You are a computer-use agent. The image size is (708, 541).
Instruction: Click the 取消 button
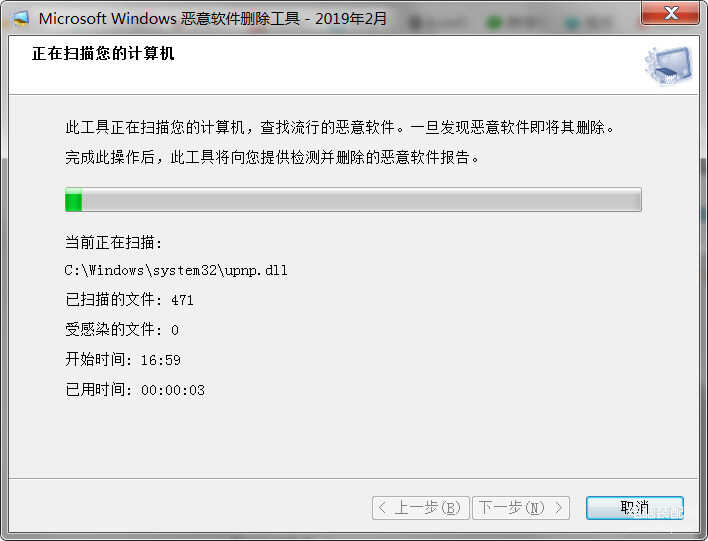634,508
